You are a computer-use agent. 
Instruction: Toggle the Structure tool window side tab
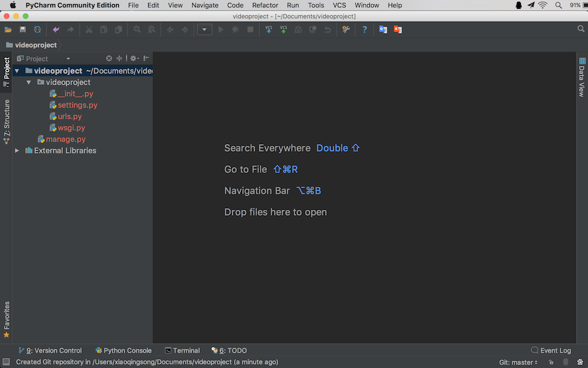point(6,122)
